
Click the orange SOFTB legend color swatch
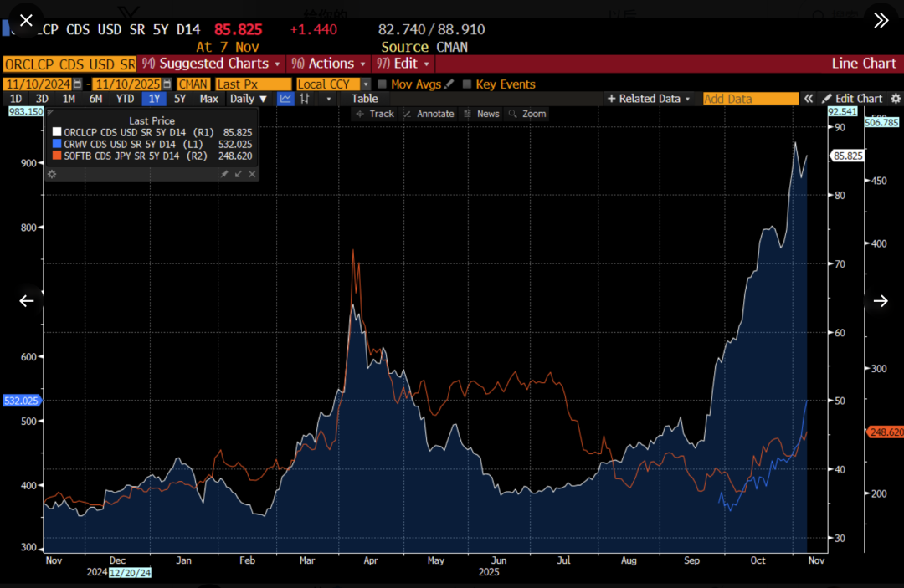coord(57,156)
